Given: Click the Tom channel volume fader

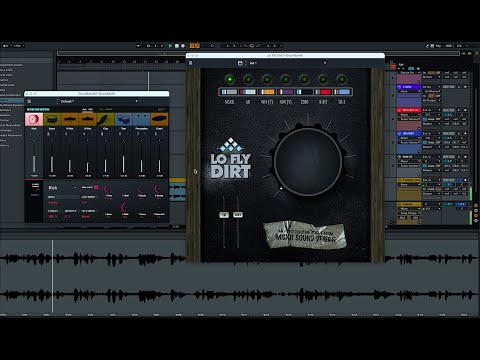Looking at the screenshot, I should click(x=123, y=164).
